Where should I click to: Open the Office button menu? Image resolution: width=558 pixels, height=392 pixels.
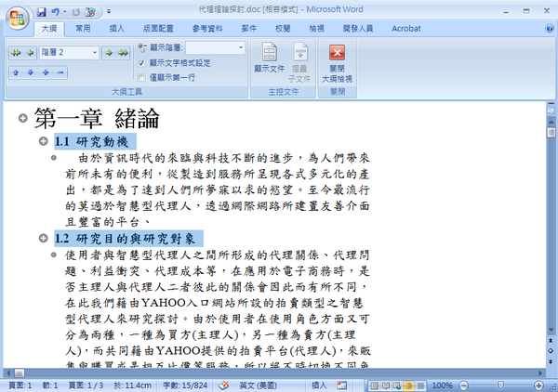pos(17,18)
